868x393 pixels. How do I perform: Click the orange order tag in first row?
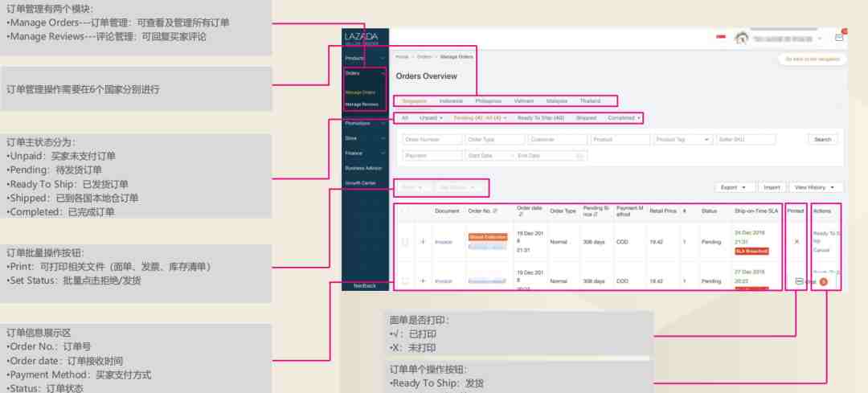488,237
